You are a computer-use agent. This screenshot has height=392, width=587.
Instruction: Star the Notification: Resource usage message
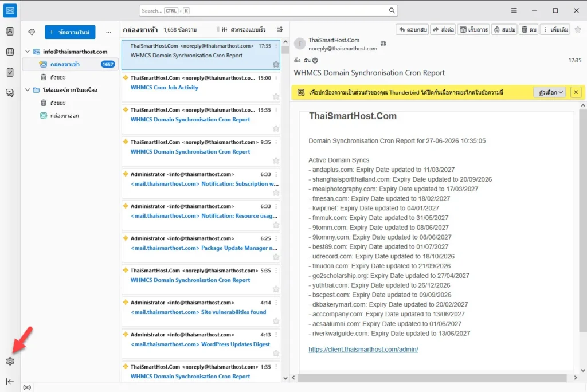click(x=276, y=225)
